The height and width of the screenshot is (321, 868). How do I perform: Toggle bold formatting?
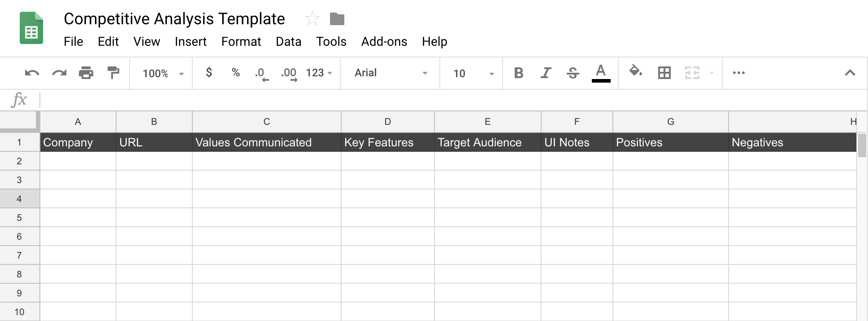[x=519, y=73]
